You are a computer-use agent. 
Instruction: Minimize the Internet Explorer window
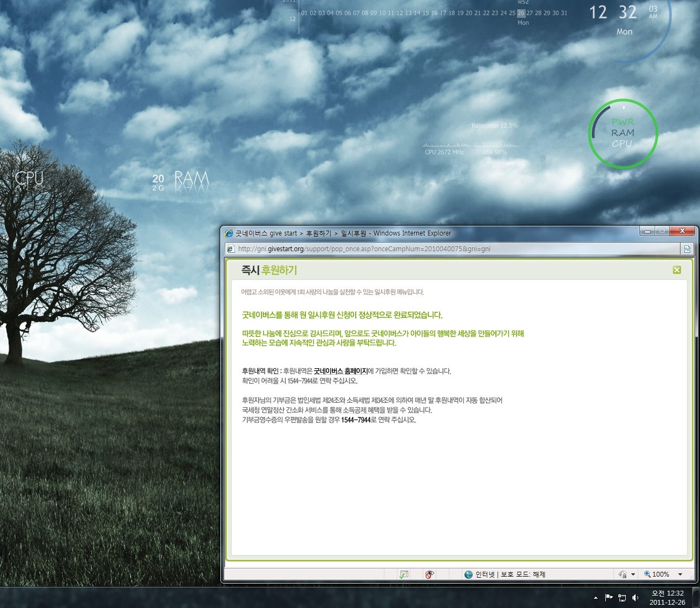coord(647,231)
